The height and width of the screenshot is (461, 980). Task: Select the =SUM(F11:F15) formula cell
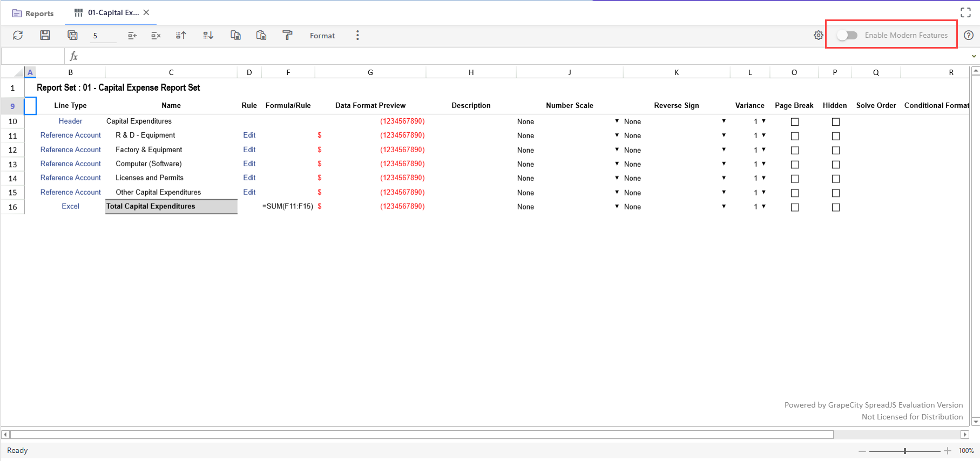[288, 206]
